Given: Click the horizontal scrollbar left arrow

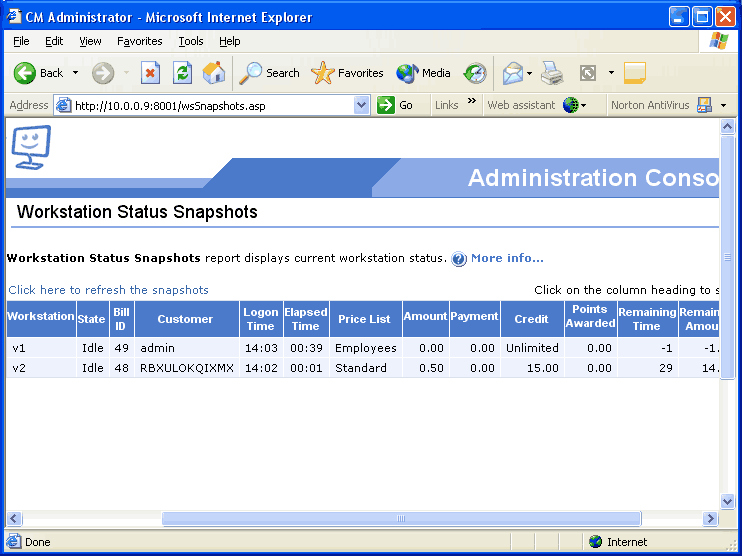Looking at the screenshot, I should tap(14, 519).
